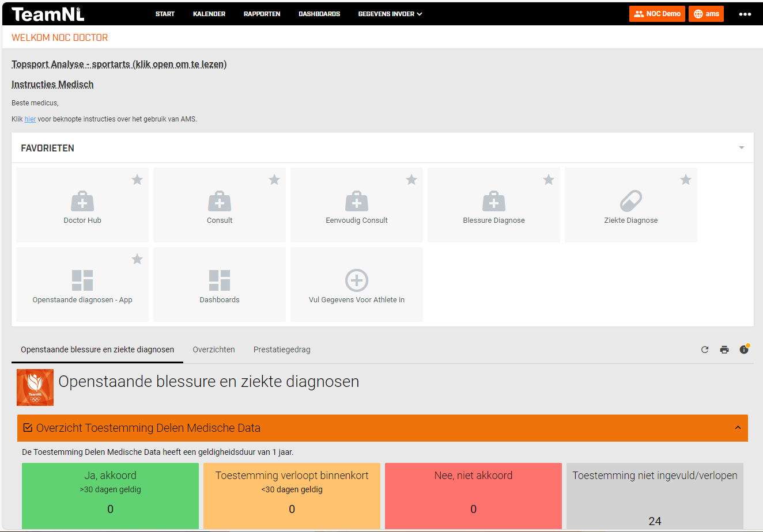Open the Gegevens Invoer dropdown menu
Screen dimensions: 763x532
tap(390, 14)
